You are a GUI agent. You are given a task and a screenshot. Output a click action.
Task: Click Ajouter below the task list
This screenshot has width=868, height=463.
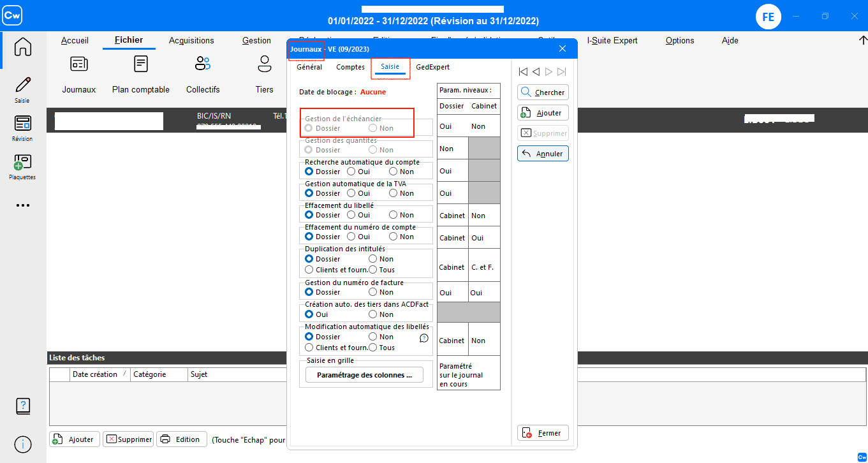pos(75,439)
